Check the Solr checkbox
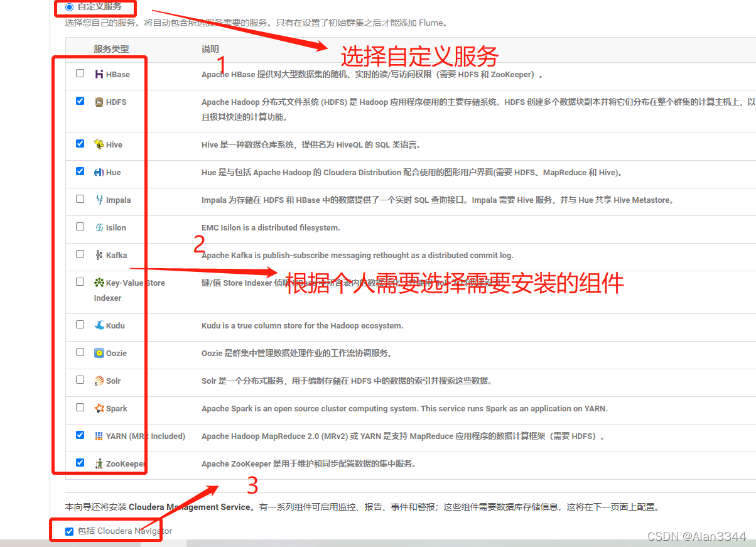The height and width of the screenshot is (547, 756). click(x=80, y=379)
